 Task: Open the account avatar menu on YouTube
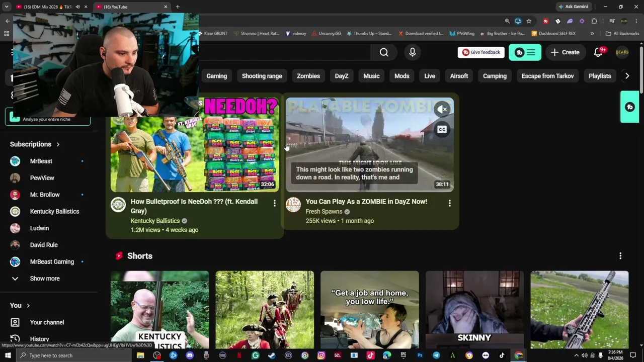point(622,52)
